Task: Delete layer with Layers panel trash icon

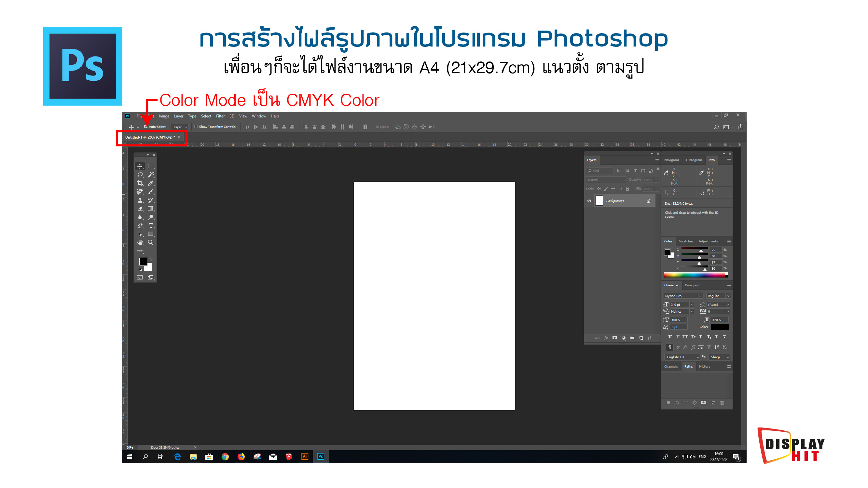Action: (x=650, y=338)
